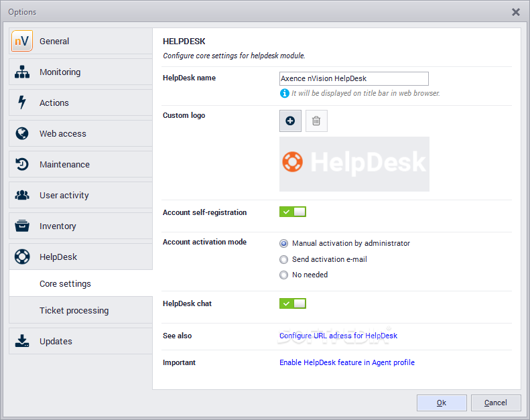Open the Web access section
Image resolution: width=530 pixels, height=420 pixels.
81,133
